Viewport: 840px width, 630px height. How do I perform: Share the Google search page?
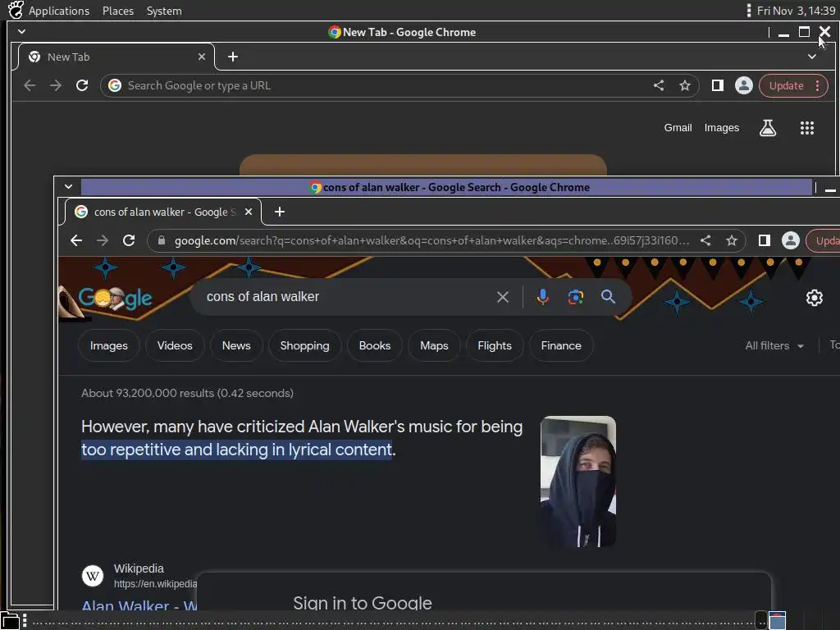point(705,240)
